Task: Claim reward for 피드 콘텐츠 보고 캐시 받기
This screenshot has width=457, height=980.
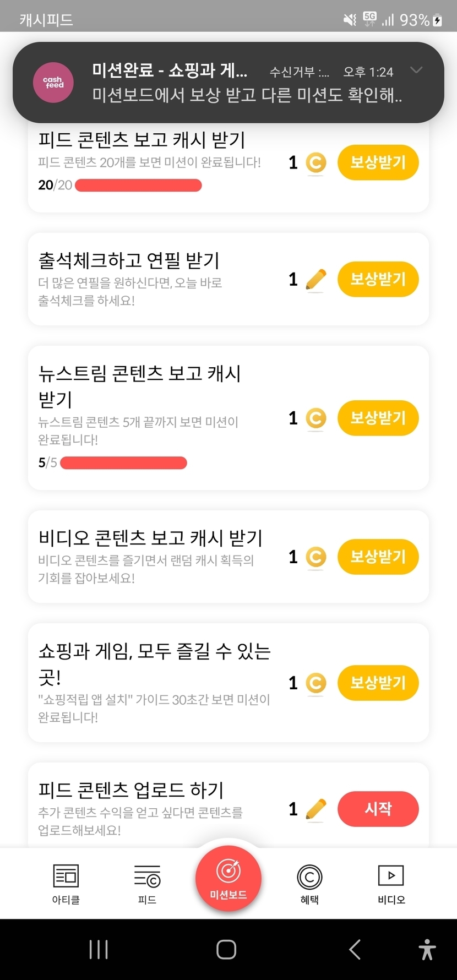Action: point(378,162)
